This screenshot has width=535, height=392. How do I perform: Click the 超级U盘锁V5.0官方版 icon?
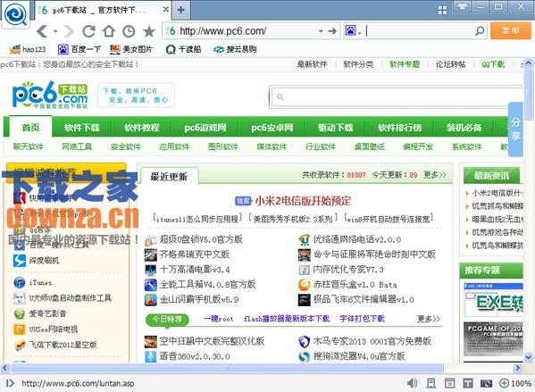pos(150,240)
